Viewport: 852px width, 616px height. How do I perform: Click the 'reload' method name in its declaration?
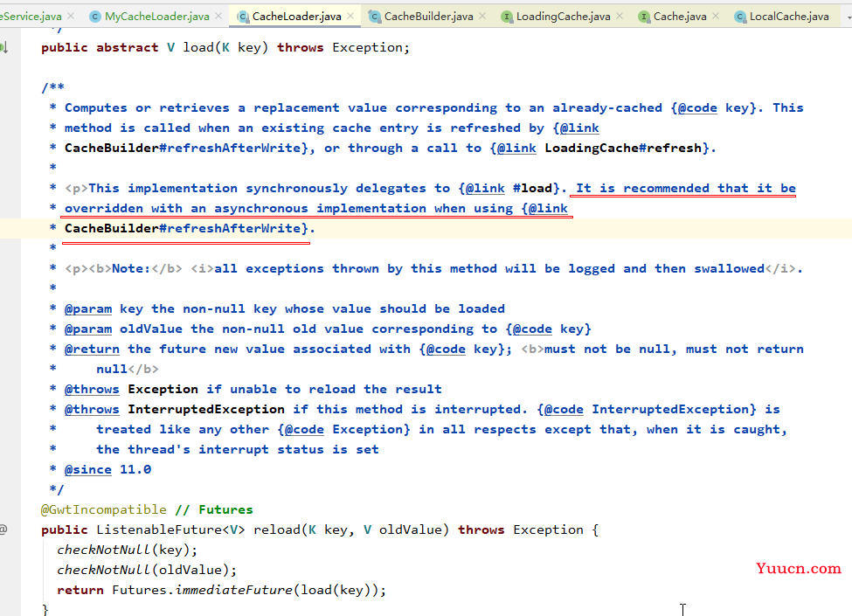pyautogui.click(x=277, y=529)
